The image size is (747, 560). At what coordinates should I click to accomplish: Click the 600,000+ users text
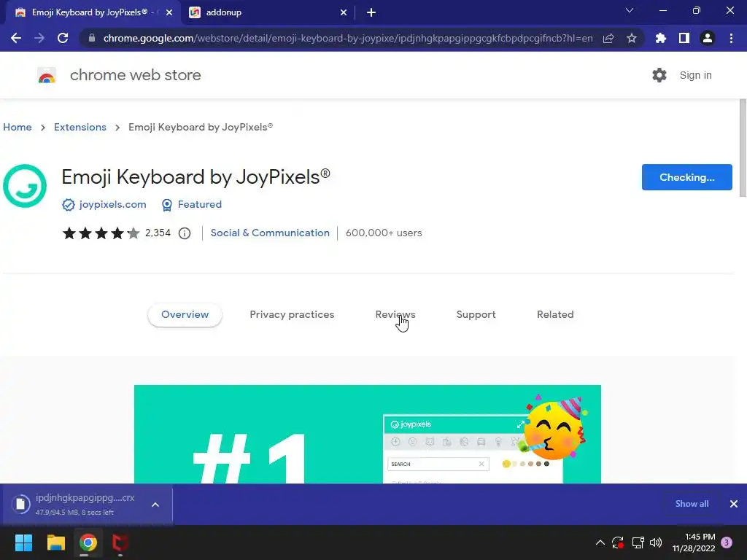(384, 233)
